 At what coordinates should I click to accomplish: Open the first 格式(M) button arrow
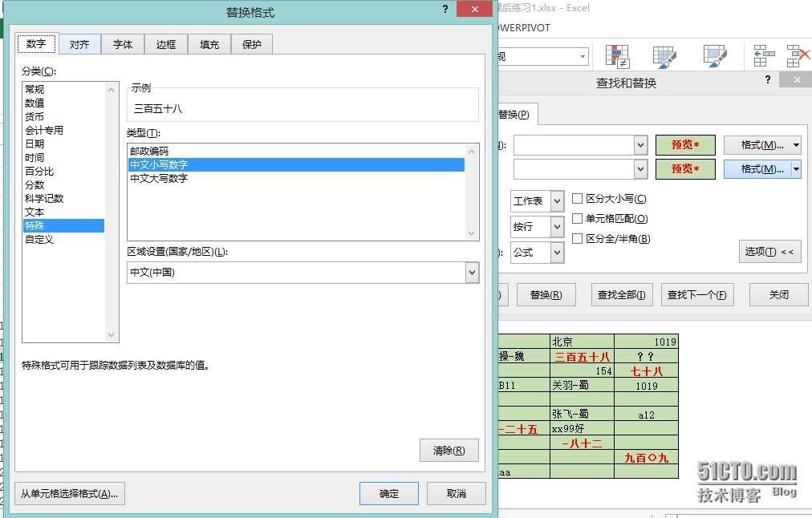797,145
